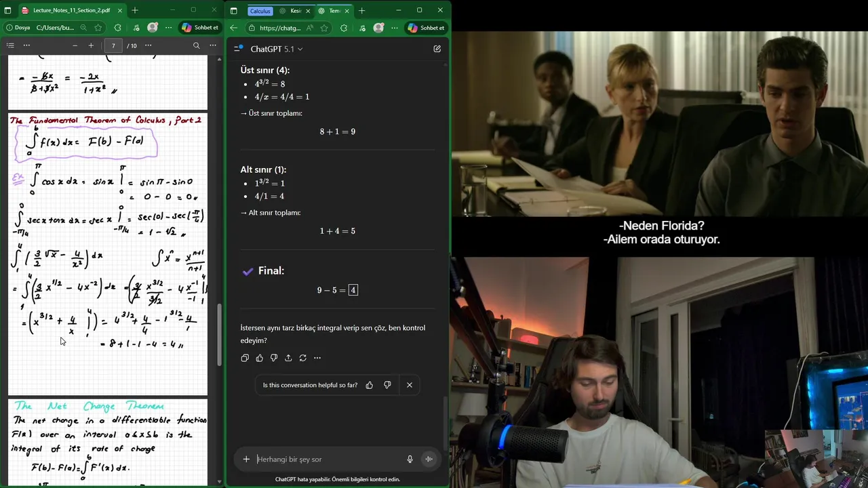Open the Calculus tab group label
Viewport: 868px width, 488px height.
(x=260, y=11)
